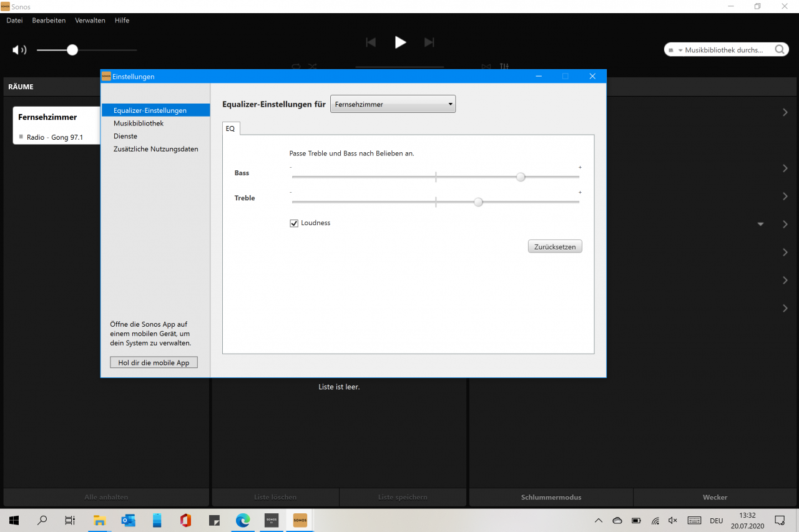Viewport: 799px width, 532px height.
Task: Open the small triangle dropdown in the right panel
Action: [760, 224]
